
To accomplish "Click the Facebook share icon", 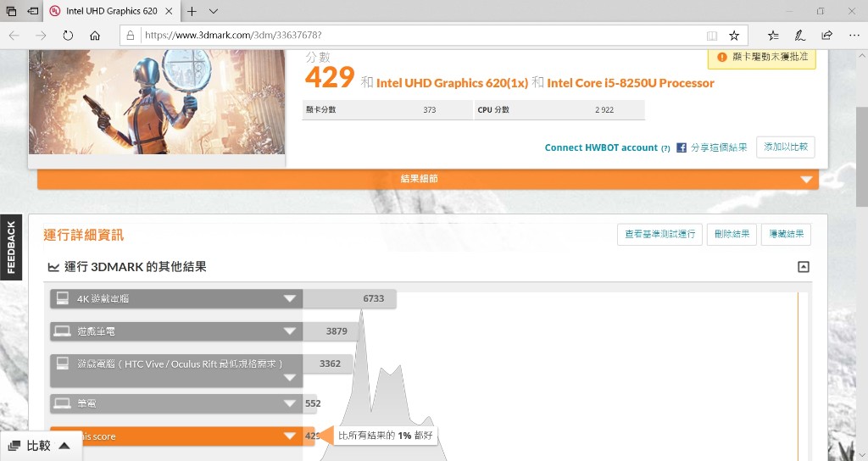I will [682, 147].
